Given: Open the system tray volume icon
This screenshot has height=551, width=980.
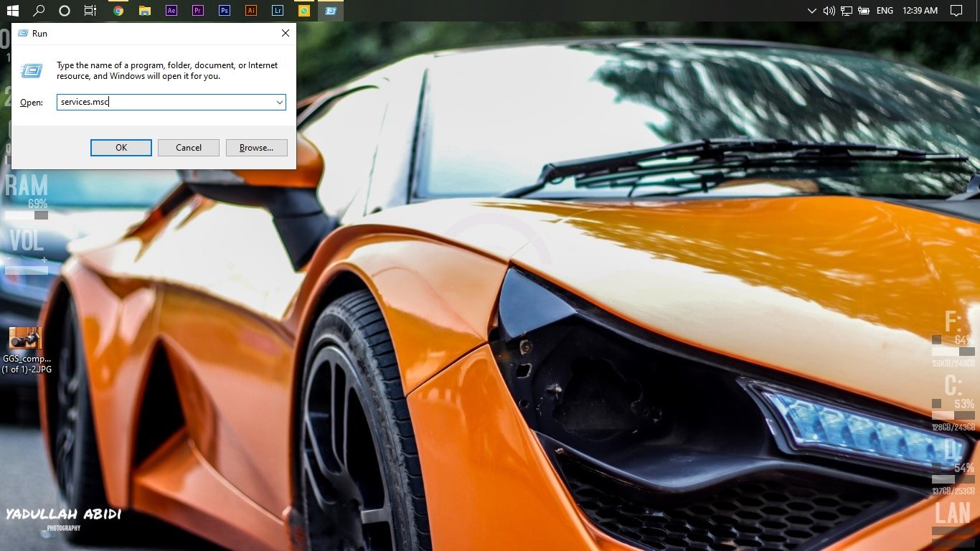Looking at the screenshot, I should (x=829, y=11).
